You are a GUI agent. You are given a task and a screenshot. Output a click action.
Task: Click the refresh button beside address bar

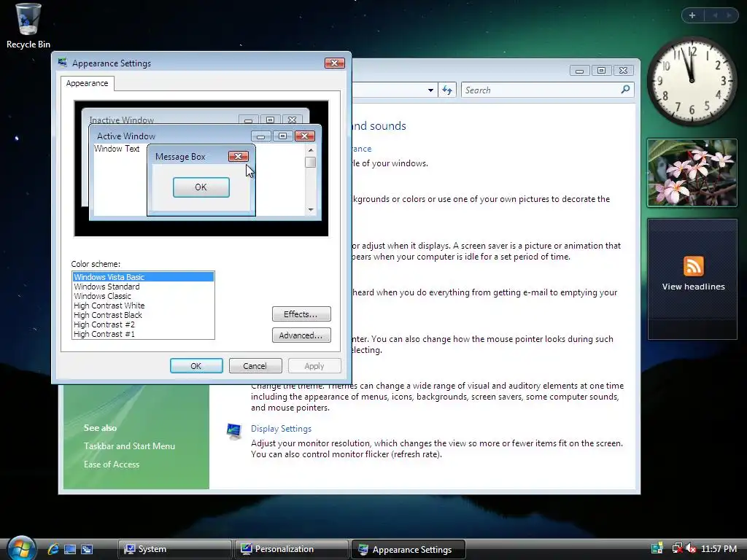click(x=447, y=90)
